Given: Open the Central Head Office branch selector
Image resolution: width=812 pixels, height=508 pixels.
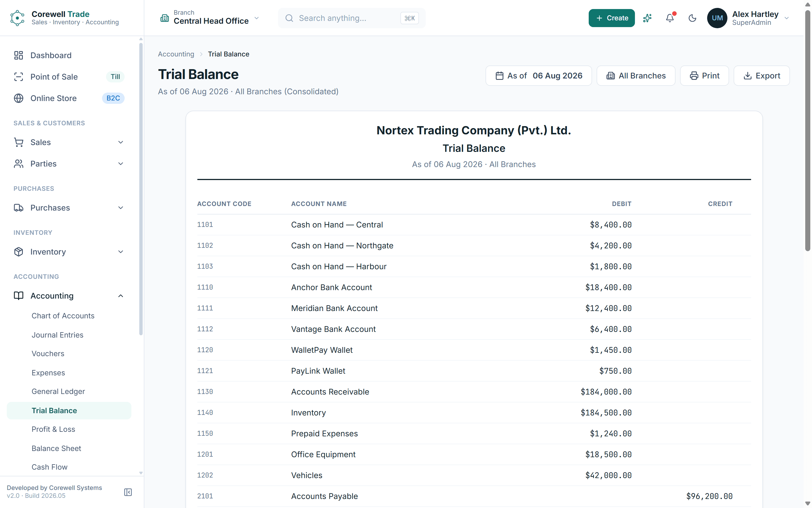Looking at the screenshot, I should [210, 18].
